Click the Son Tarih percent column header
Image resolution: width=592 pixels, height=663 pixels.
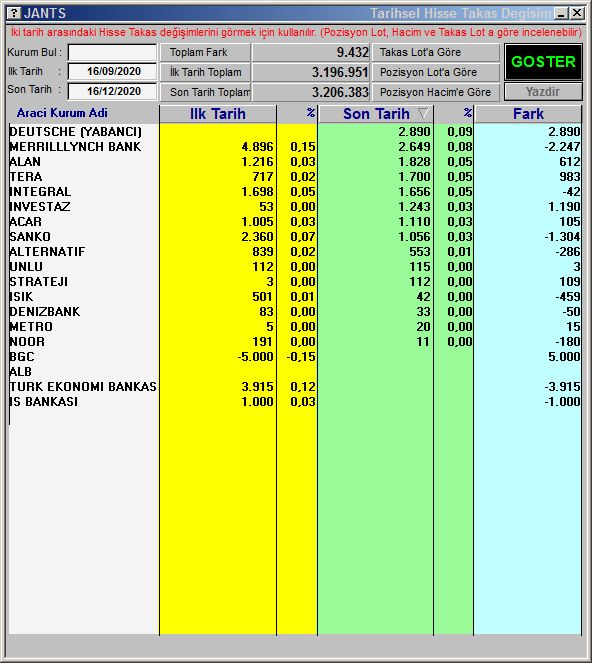[x=454, y=114]
